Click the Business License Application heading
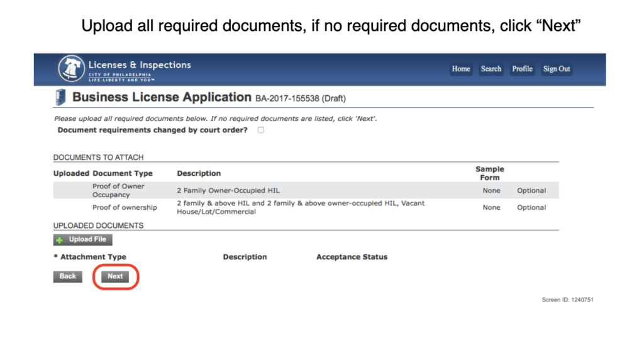The height and width of the screenshot is (347, 644). (162, 98)
